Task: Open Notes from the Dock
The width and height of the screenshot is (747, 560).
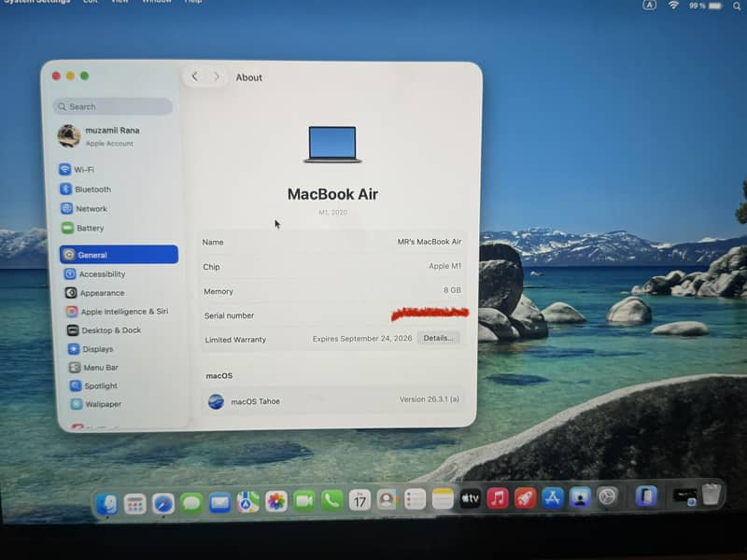Action: click(443, 499)
